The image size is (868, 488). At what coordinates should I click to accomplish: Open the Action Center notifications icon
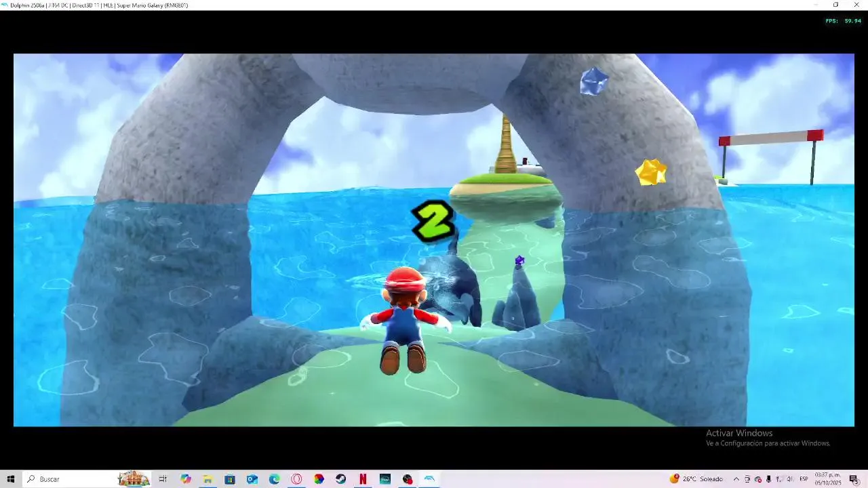854,479
